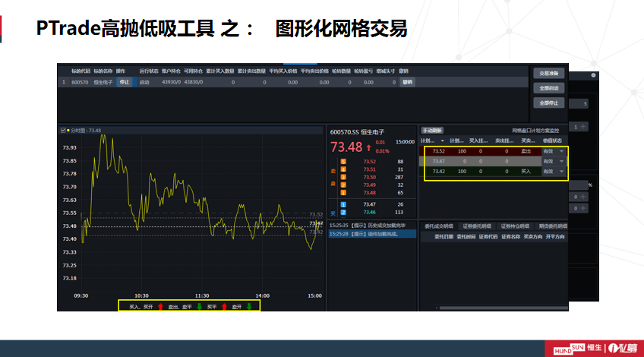Click the 交易准备 button
Image resolution: width=644 pixels, height=357 pixels.
(548, 74)
